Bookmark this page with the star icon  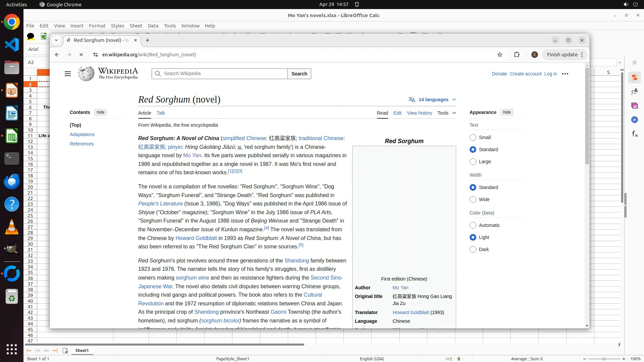click(x=500, y=55)
